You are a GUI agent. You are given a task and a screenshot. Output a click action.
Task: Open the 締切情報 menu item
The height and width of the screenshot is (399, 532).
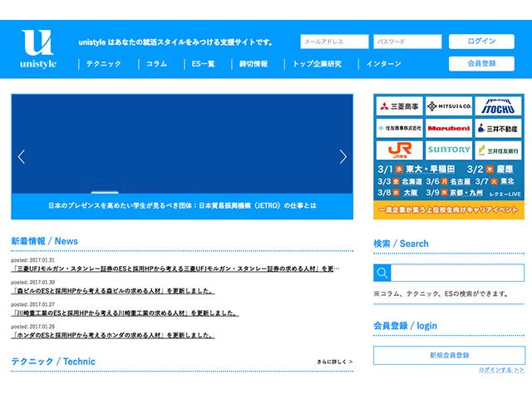(254, 64)
